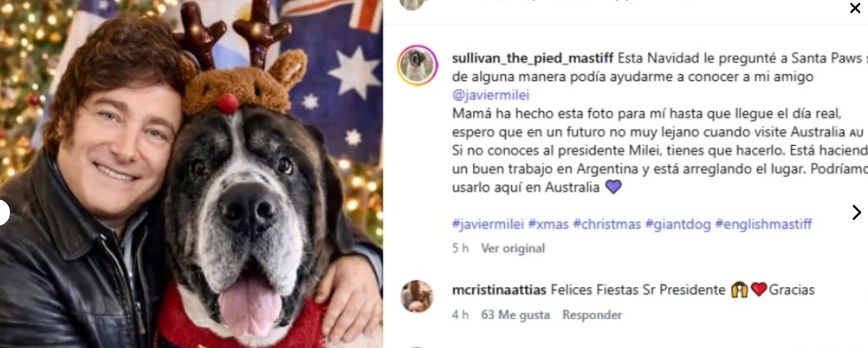This screenshot has width=868, height=348.
Task: View the 63 Me gusta likes
Action: [x=515, y=315]
